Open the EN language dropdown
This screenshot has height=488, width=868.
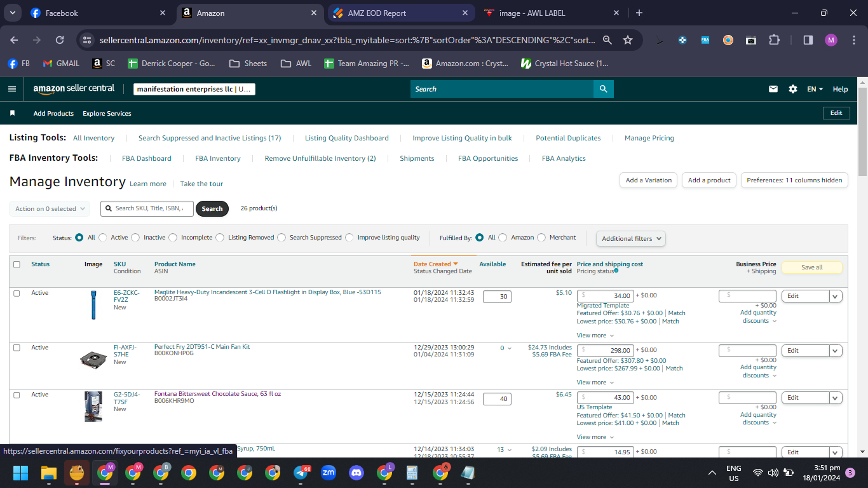[x=815, y=89]
